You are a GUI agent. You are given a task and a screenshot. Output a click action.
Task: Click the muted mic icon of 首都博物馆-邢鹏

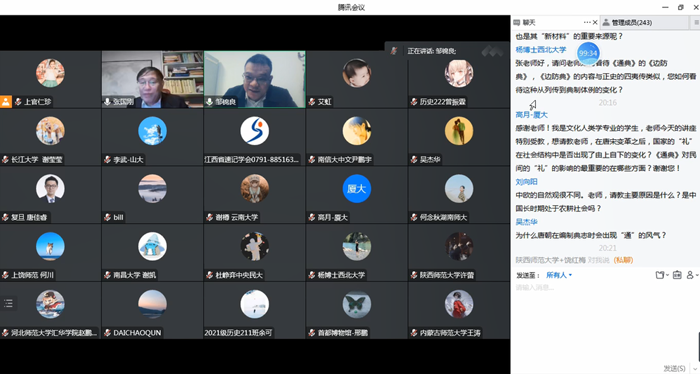point(312,332)
